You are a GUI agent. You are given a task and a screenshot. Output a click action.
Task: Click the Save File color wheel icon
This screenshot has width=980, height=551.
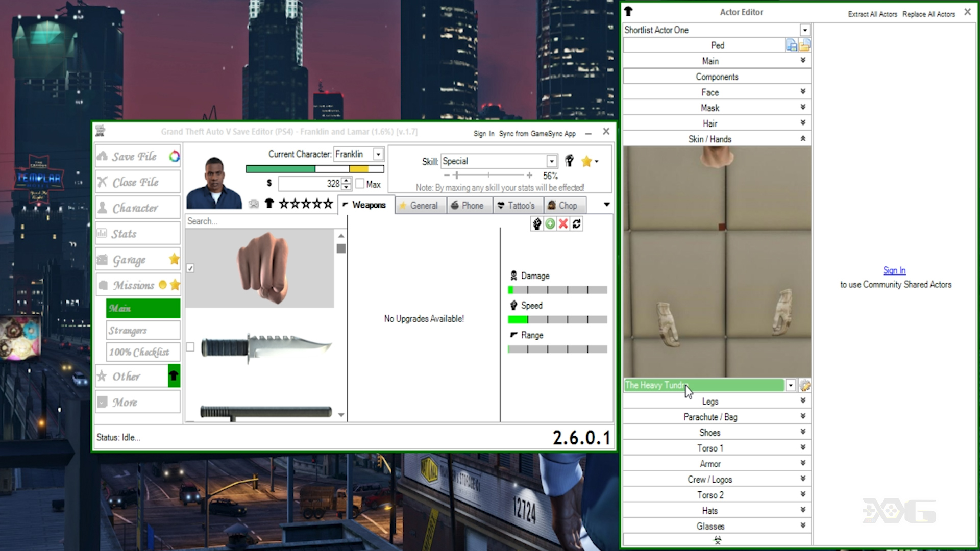tap(175, 156)
